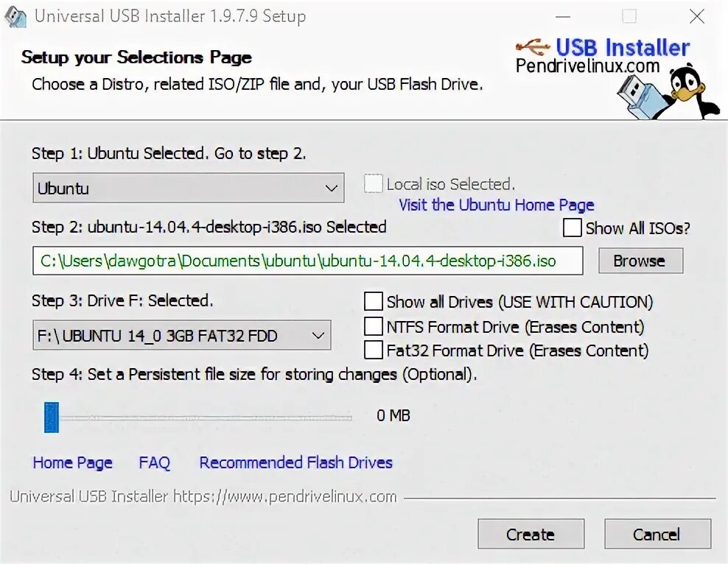Click the 0 MB persistence value
This screenshot has height=564, width=728.
(x=393, y=415)
